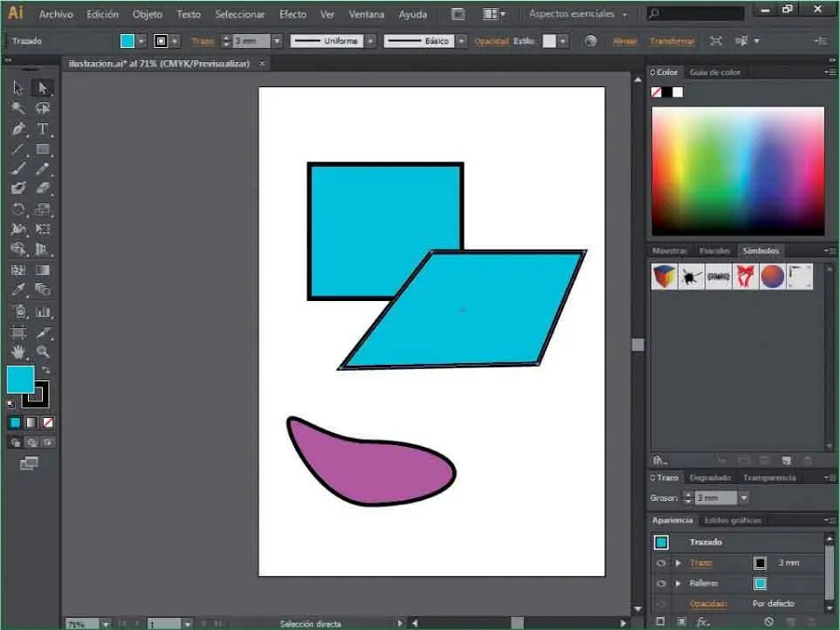This screenshot has height=630, width=840.
Task: Expand the Relleno row in Apariencia panel
Action: (678, 583)
